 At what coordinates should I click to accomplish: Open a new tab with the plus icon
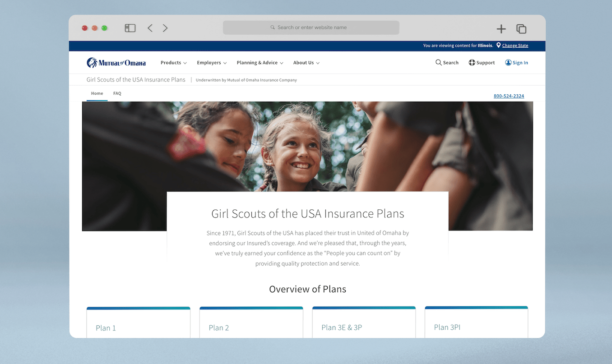pos(501,29)
